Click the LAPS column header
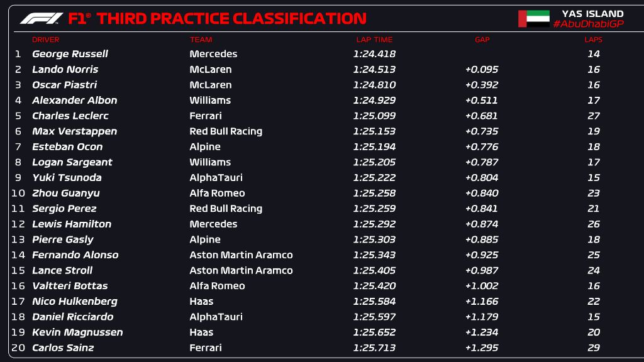 point(594,40)
